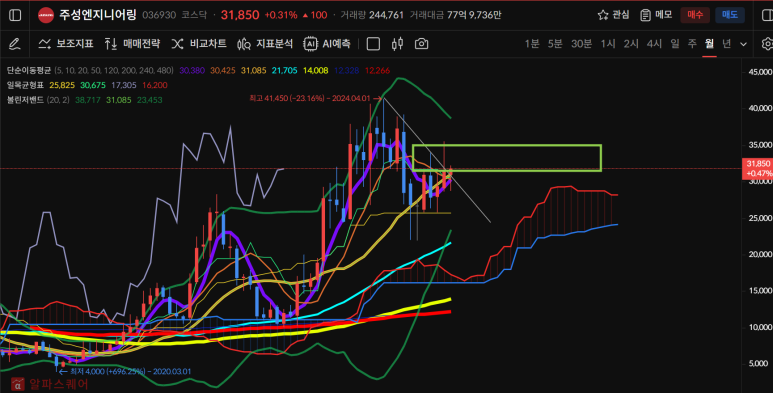The width and height of the screenshot is (773, 393).
Task: Click the red 매수 buy button
Action: click(x=695, y=15)
